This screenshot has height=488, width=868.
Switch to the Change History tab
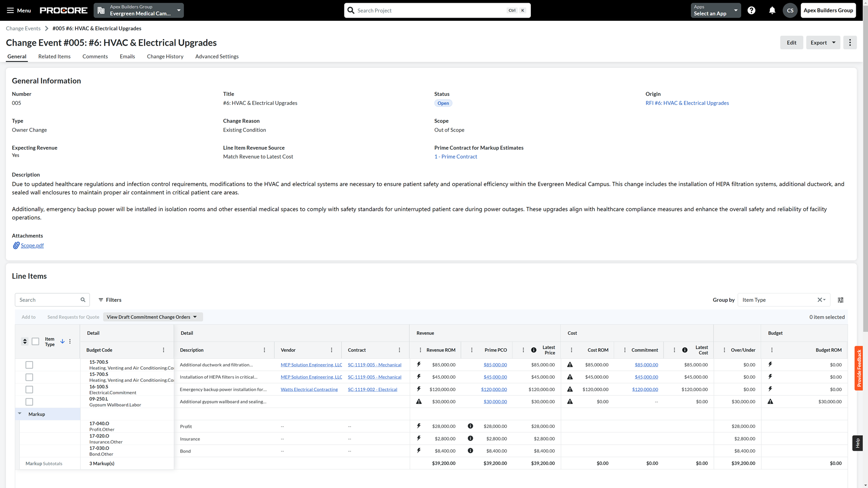click(x=165, y=56)
